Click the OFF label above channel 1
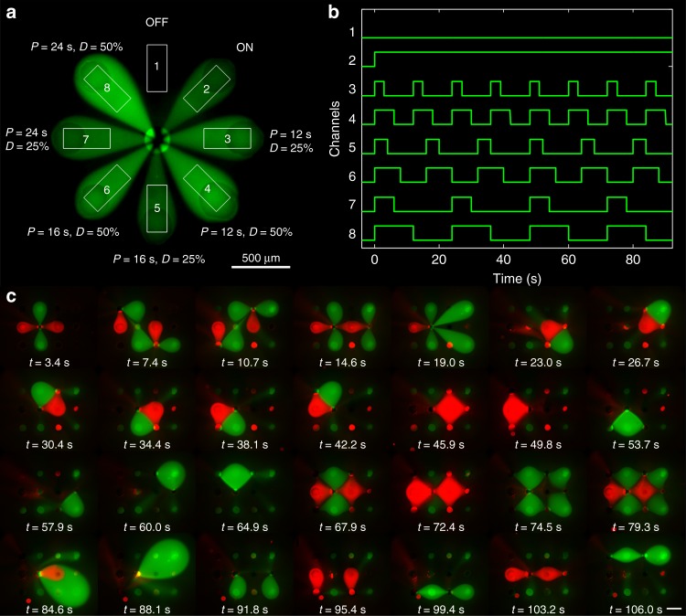This screenshot has height=616, width=686. tap(157, 22)
